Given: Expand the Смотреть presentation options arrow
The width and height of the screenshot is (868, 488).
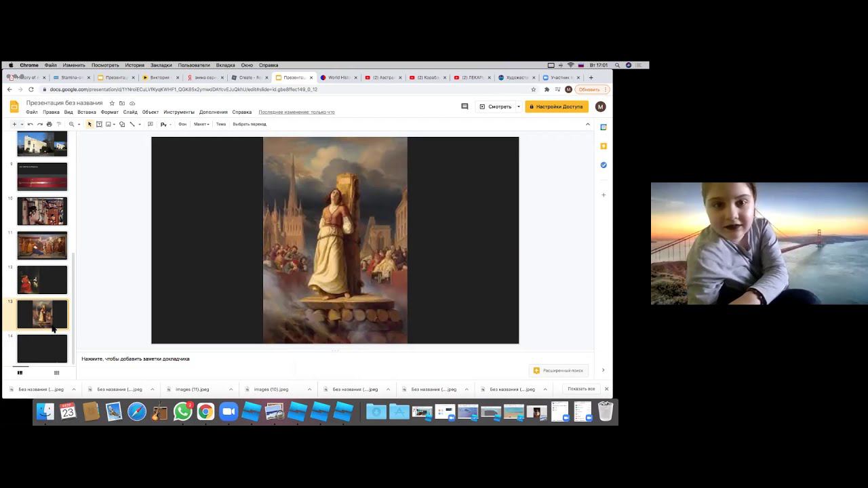Looking at the screenshot, I should pyautogui.click(x=519, y=106).
